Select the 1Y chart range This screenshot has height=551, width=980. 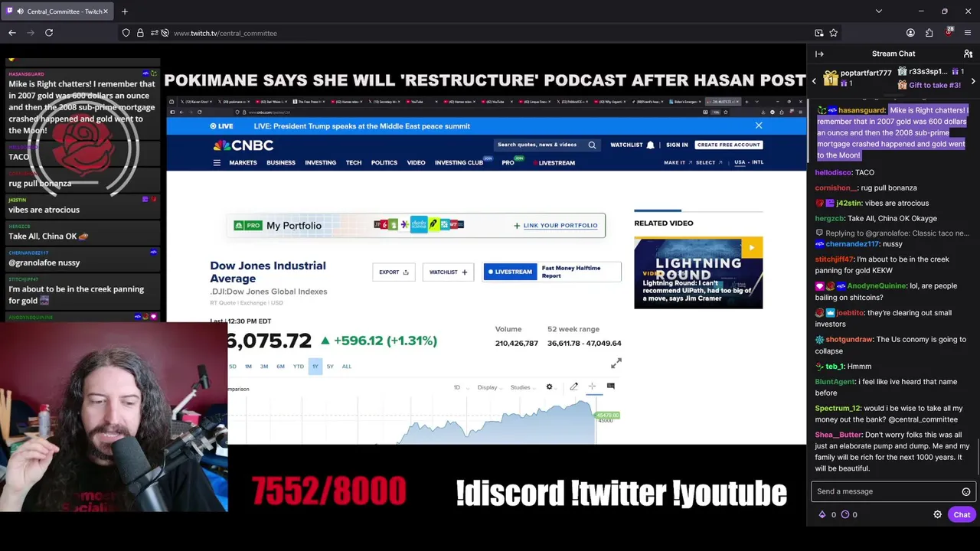315,367
